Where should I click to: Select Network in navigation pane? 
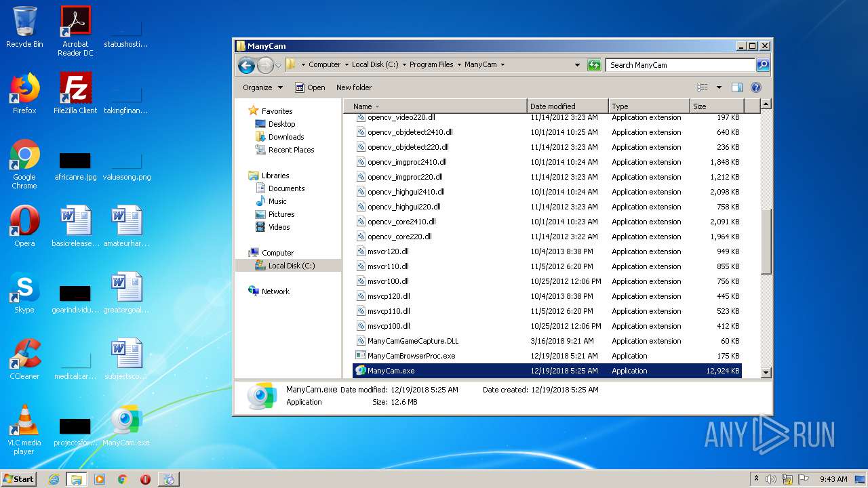pyautogui.click(x=275, y=291)
